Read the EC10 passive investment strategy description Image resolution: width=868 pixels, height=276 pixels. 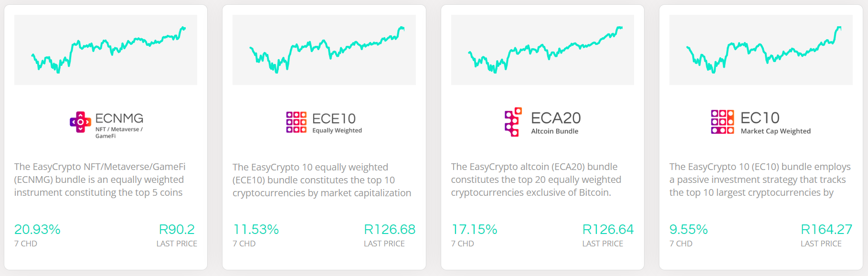pyautogui.click(x=760, y=180)
